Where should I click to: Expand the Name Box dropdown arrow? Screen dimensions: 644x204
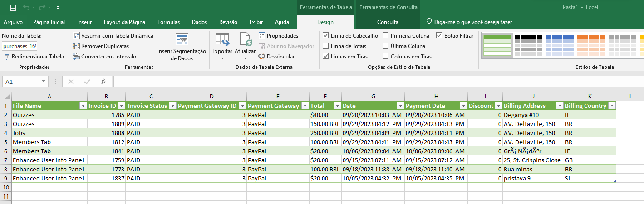point(44,82)
